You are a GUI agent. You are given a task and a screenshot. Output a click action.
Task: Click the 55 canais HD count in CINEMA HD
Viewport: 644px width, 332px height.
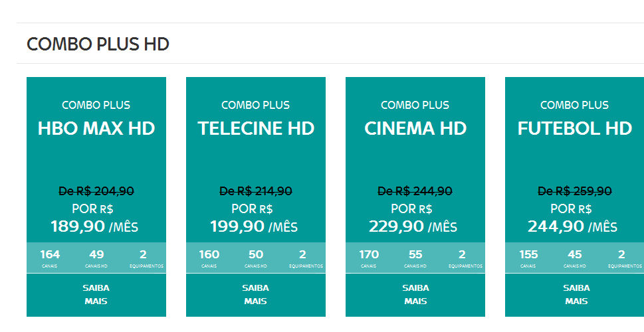(415, 258)
